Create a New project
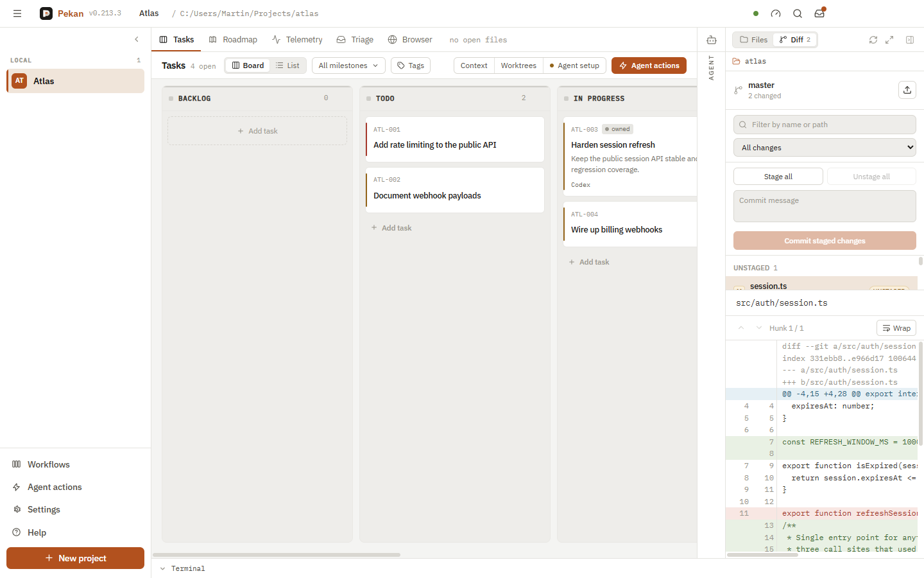The image size is (924, 578). [75, 558]
